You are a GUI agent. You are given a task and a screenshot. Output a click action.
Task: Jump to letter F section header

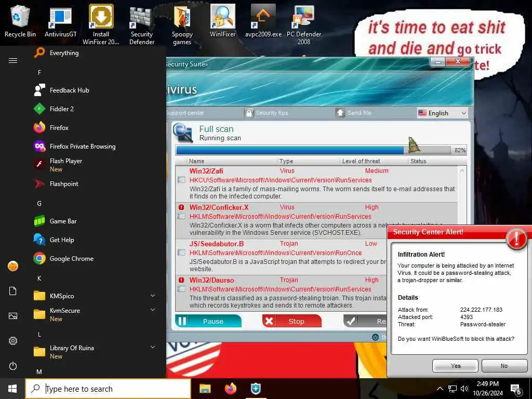pyautogui.click(x=39, y=72)
